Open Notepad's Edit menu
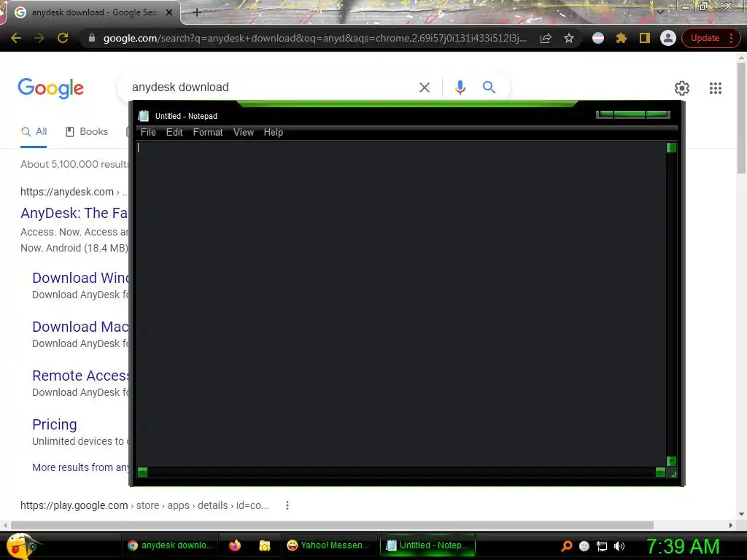Screen dimensions: 747x560 [174, 133]
